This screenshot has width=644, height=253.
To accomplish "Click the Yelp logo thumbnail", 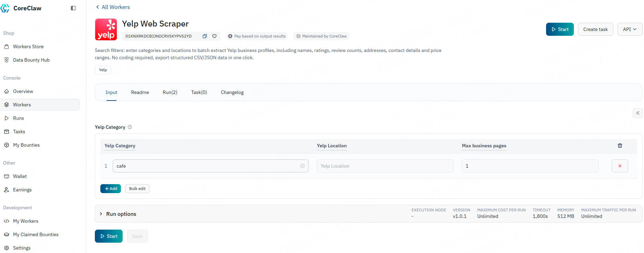I will click(106, 30).
